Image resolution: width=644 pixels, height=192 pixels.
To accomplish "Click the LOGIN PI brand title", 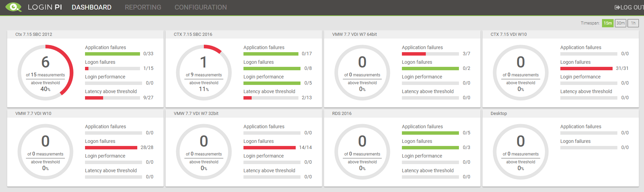I will pos(45,7).
